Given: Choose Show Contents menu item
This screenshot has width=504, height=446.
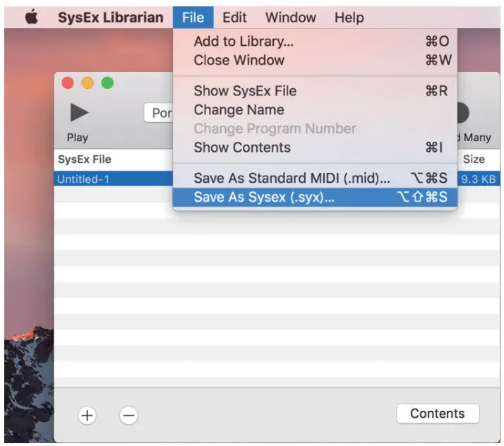Looking at the screenshot, I should click(315, 147).
